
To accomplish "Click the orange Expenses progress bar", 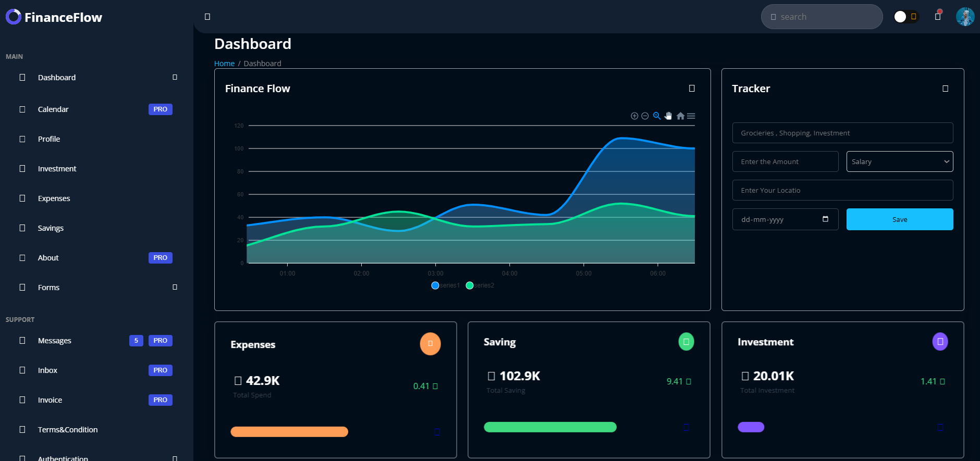I will 289,432.
